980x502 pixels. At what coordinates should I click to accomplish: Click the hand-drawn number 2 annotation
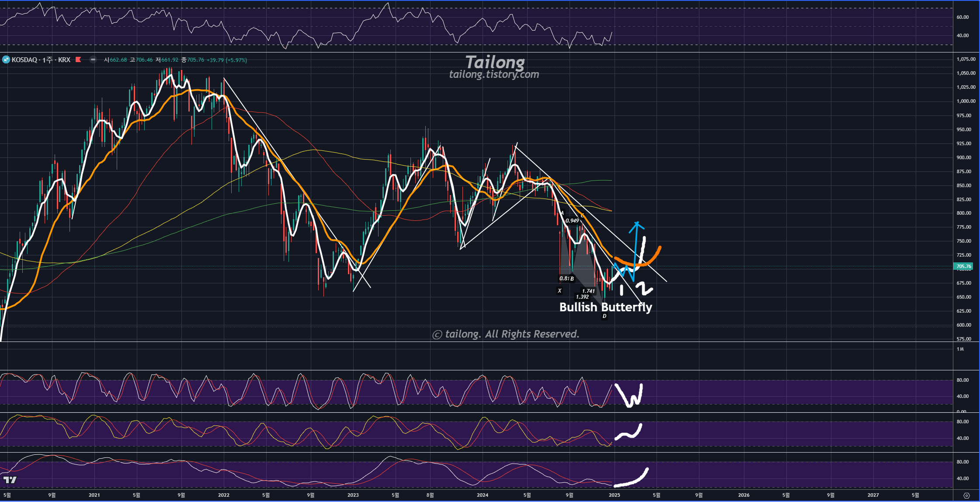point(643,289)
